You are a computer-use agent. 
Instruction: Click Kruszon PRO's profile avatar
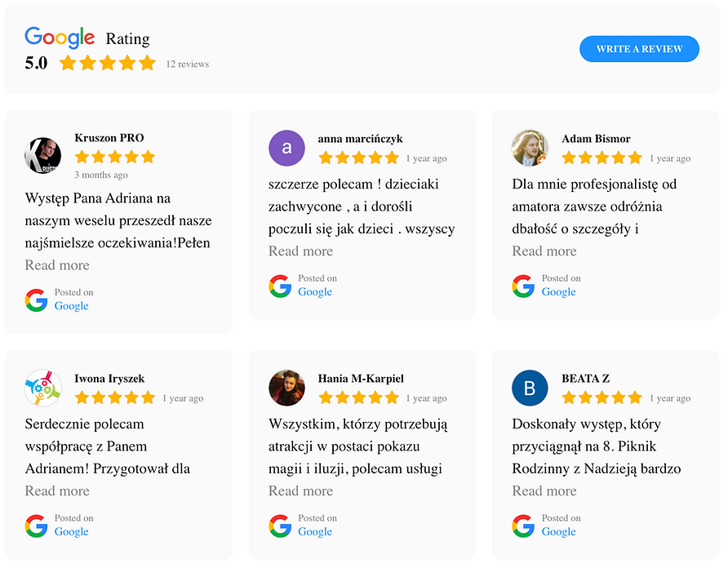[42, 155]
